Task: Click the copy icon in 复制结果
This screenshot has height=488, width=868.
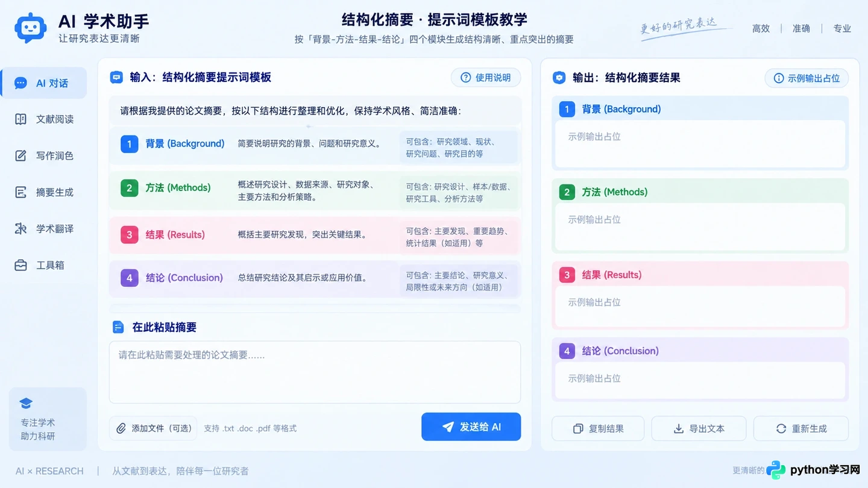Action: pyautogui.click(x=578, y=429)
